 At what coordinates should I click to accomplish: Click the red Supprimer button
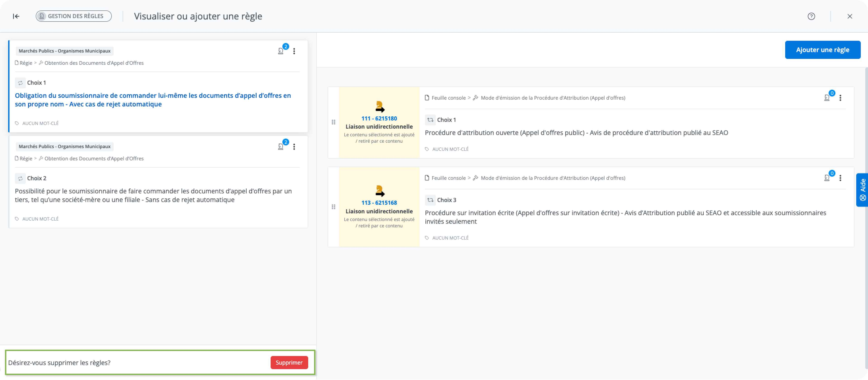click(289, 363)
